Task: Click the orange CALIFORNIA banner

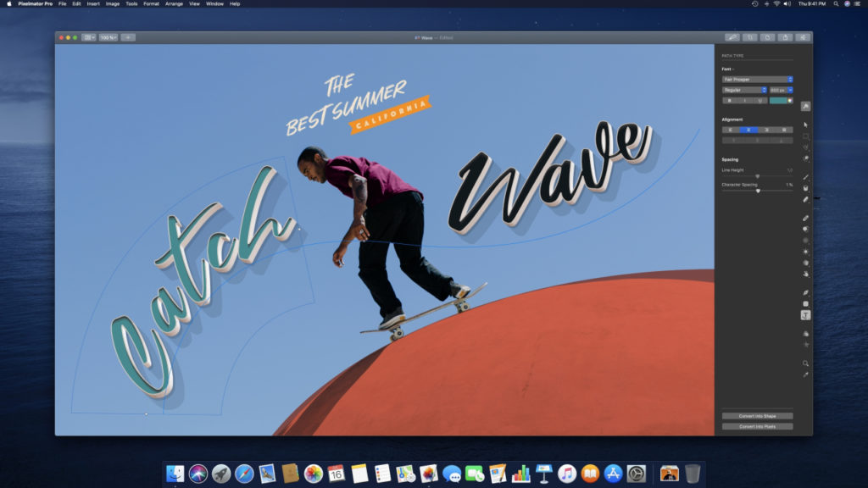Action: [390, 115]
